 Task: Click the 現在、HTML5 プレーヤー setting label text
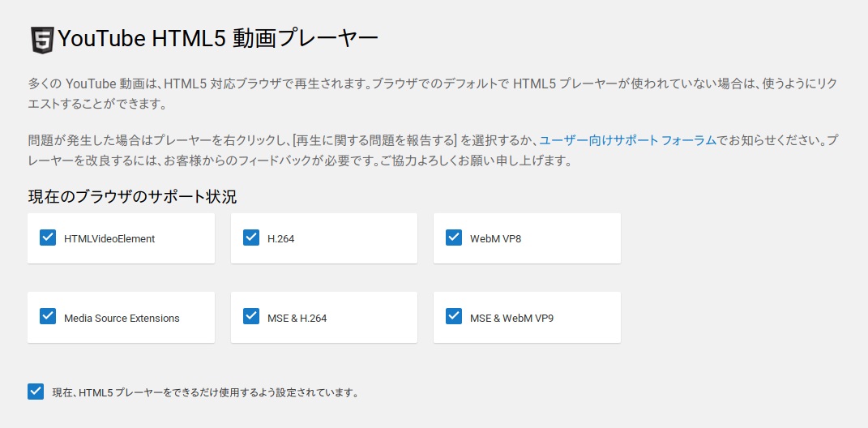(x=205, y=393)
